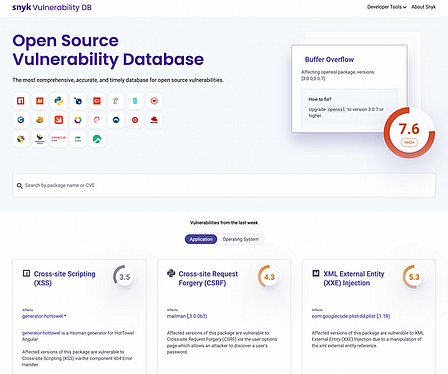Image resolution: width=448 pixels, height=374 pixels.
Task: Open the Cargo crate box icon
Action: pos(40,120)
